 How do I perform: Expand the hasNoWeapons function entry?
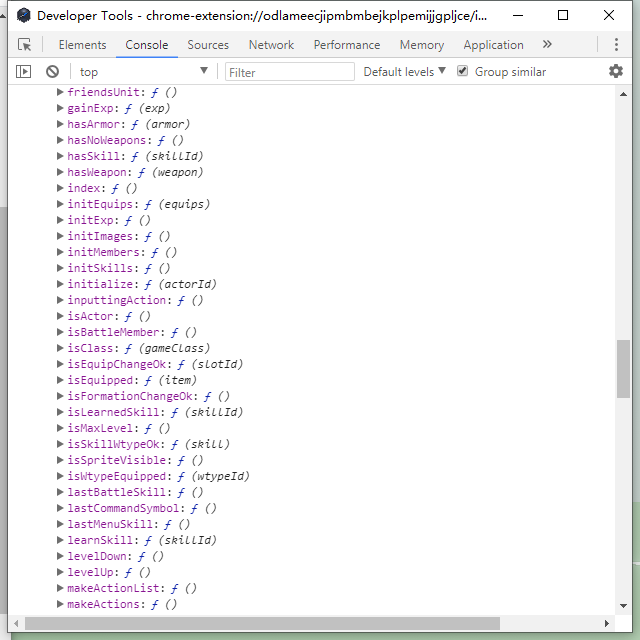[x=60, y=140]
